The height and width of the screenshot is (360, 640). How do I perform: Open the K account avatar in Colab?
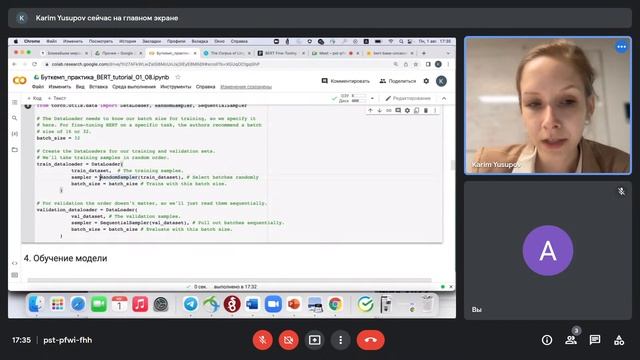[x=441, y=81]
